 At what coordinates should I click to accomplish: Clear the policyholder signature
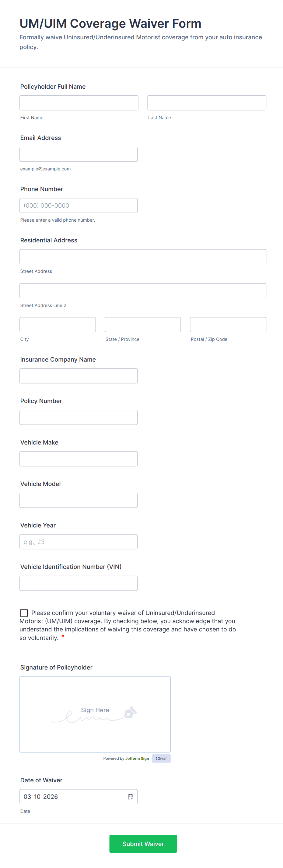161,758
